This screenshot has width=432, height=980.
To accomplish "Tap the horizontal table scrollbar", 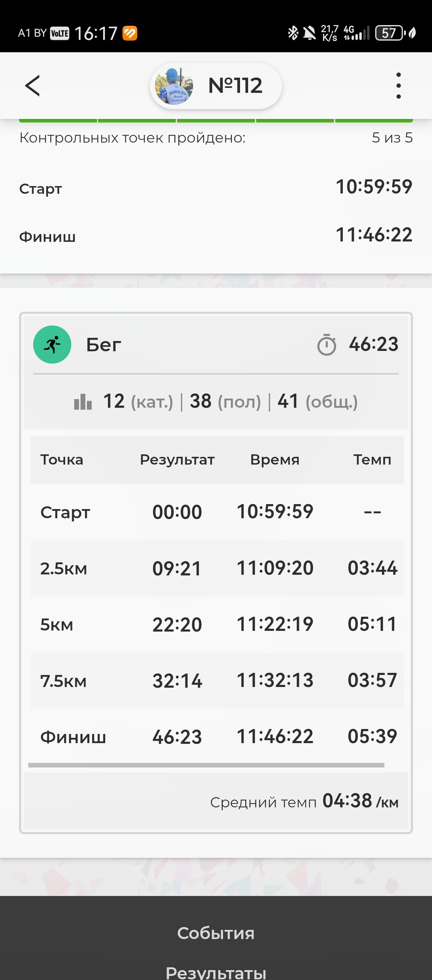I will click(x=206, y=765).
